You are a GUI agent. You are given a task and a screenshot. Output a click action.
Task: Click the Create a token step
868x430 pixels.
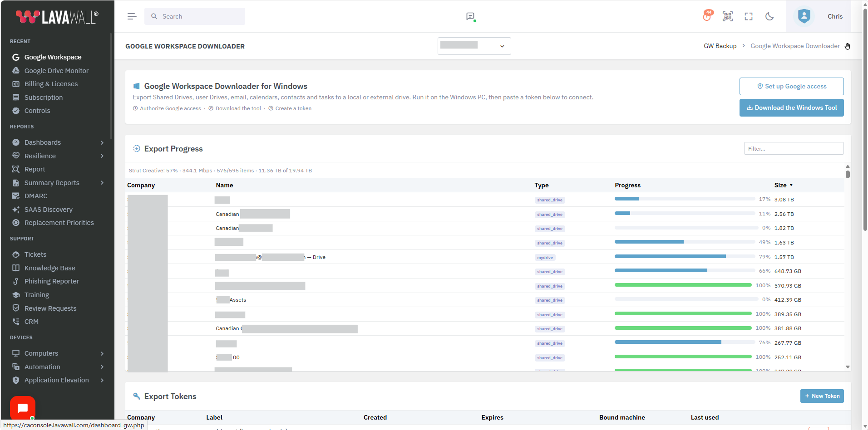pyautogui.click(x=290, y=108)
